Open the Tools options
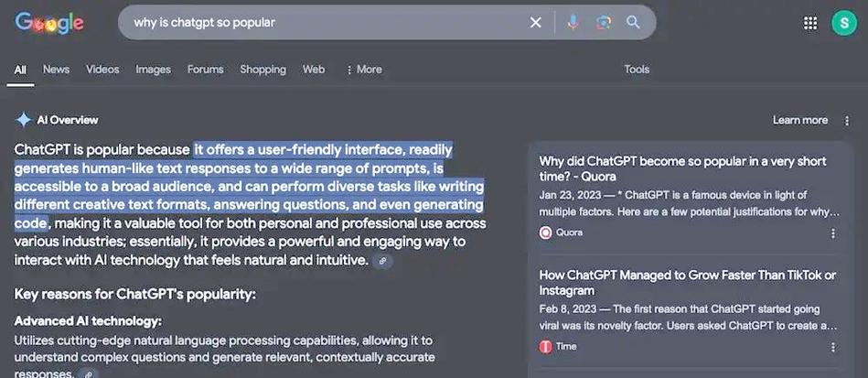 (637, 70)
